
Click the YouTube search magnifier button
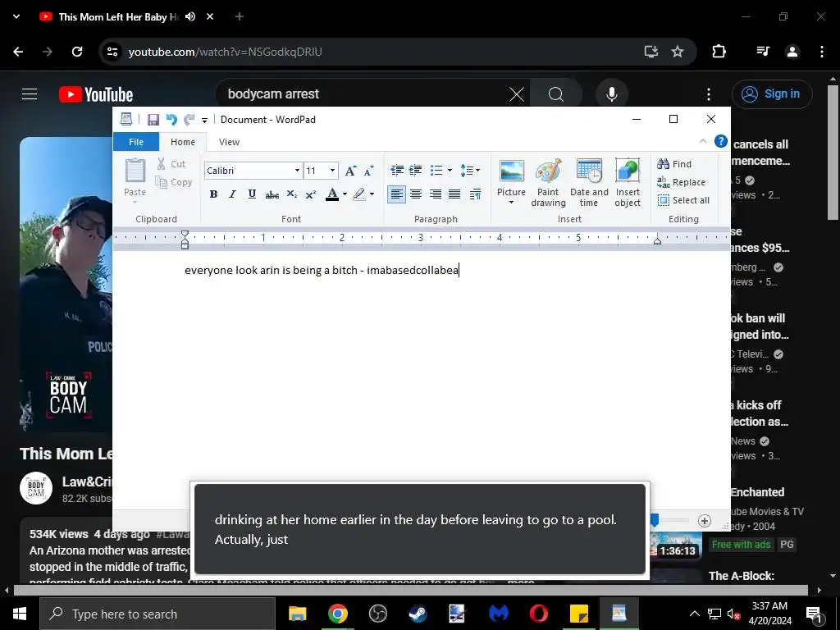pyautogui.click(x=556, y=94)
